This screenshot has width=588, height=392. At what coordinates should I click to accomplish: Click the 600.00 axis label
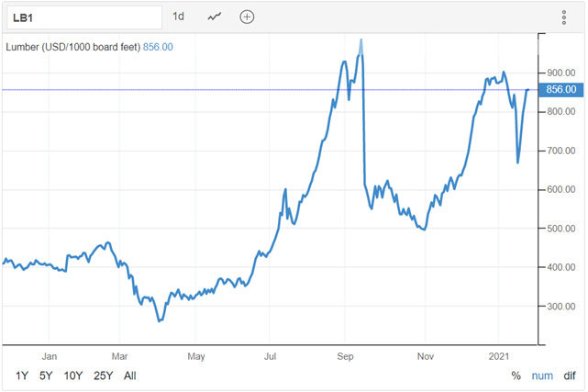(561, 189)
